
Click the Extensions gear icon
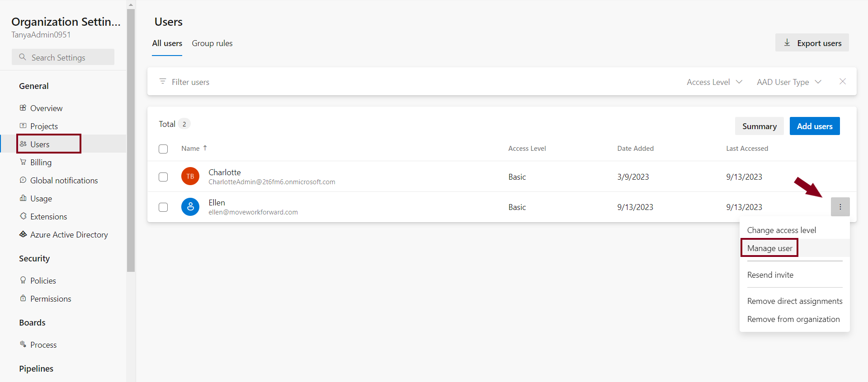23,216
